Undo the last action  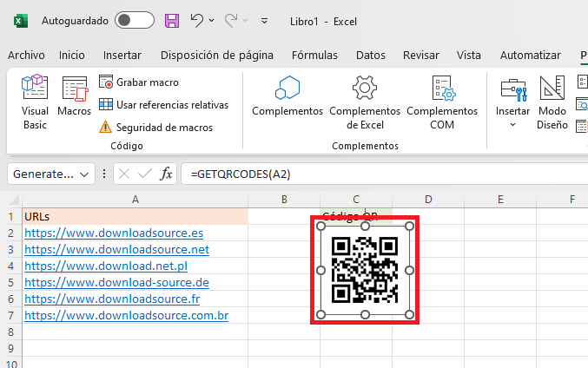pyautogui.click(x=197, y=20)
